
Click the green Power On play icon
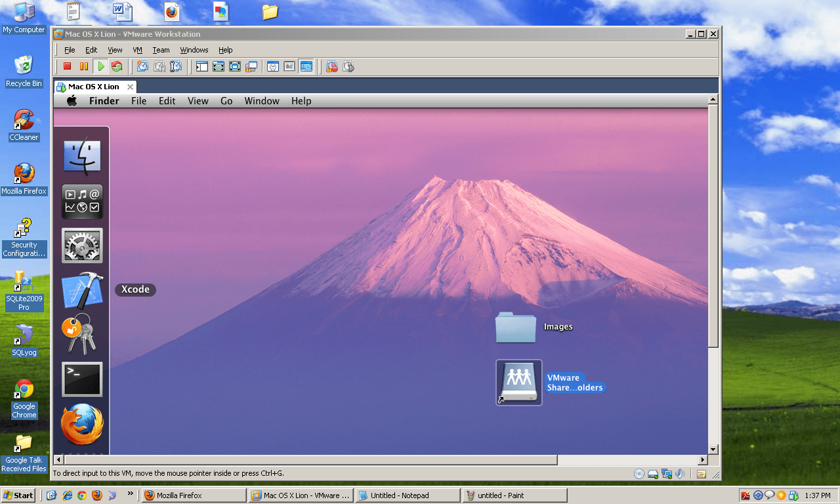coord(100,66)
